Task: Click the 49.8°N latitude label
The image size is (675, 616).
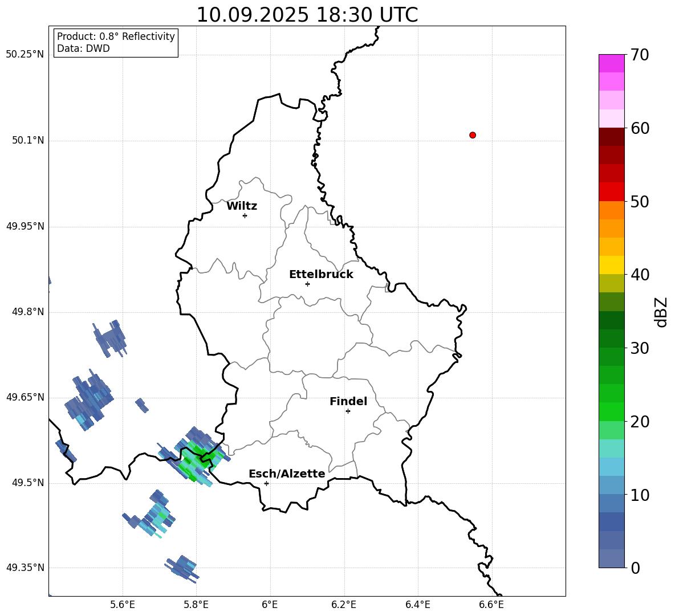Action: point(28,312)
